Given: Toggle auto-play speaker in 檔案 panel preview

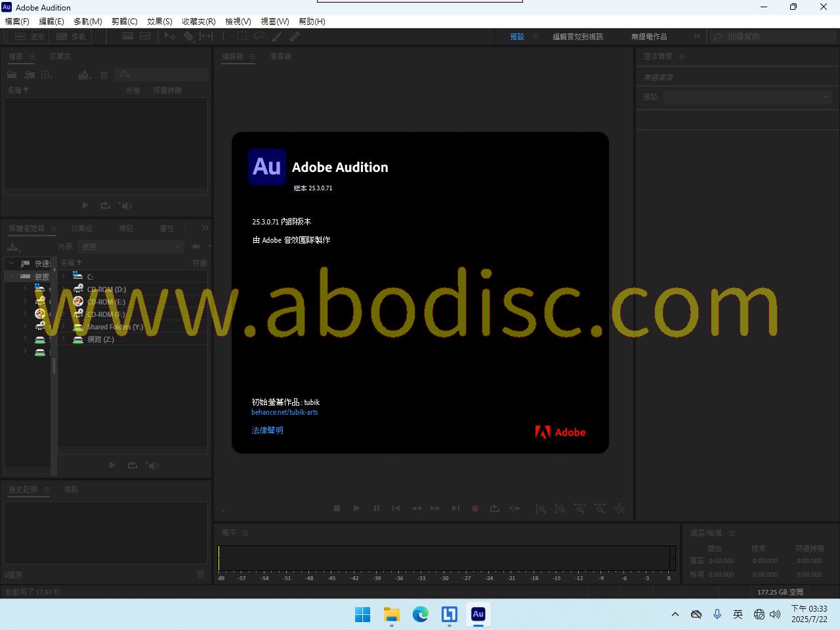Looking at the screenshot, I should click(x=126, y=205).
